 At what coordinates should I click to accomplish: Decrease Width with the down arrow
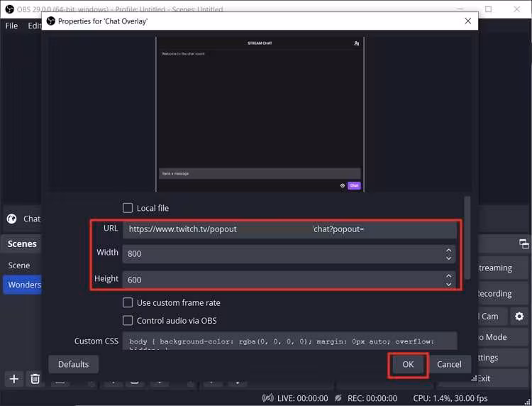pyautogui.click(x=448, y=258)
